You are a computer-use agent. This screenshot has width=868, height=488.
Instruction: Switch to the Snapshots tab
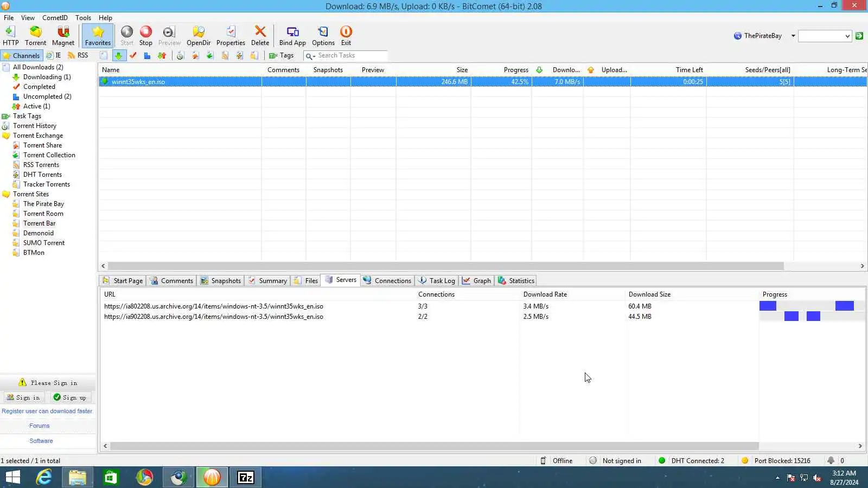(x=220, y=281)
